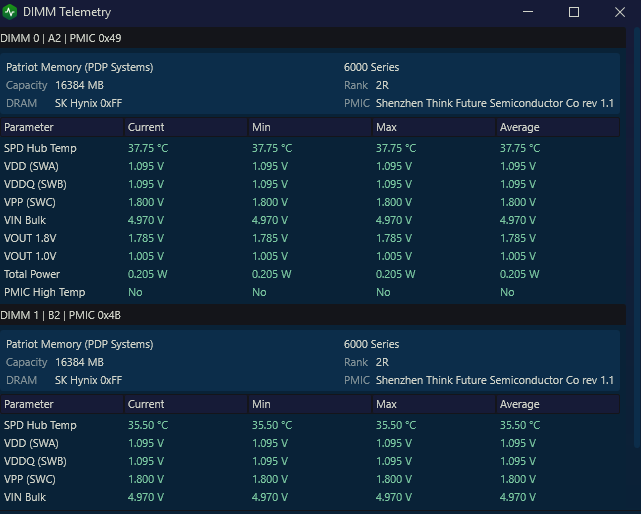Collapse the DIMM 0 | A2 section header
The width and height of the screenshot is (641, 514).
[x=313, y=38]
